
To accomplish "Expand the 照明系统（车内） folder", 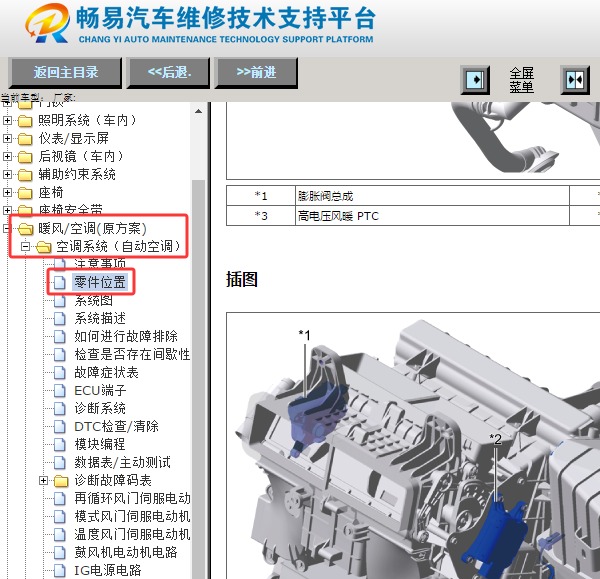I will point(7,121).
